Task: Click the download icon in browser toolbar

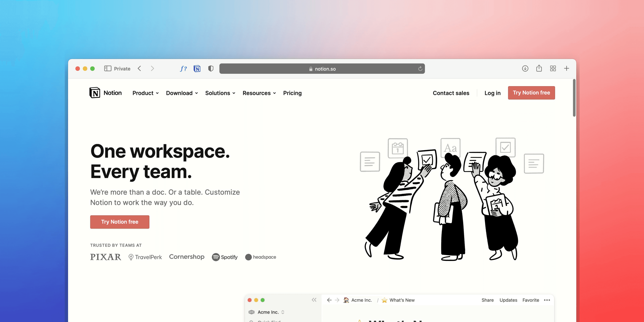Action: tap(525, 69)
